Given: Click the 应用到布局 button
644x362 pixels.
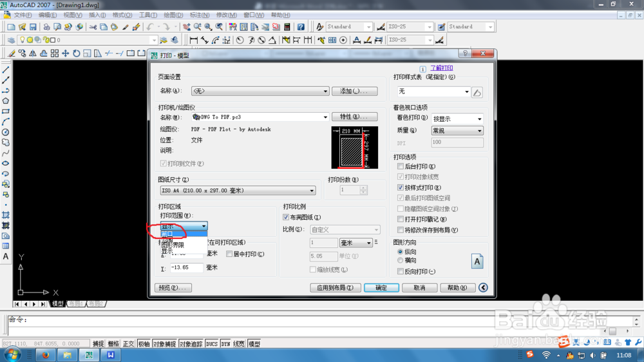Looking at the screenshot, I should pos(335,288).
